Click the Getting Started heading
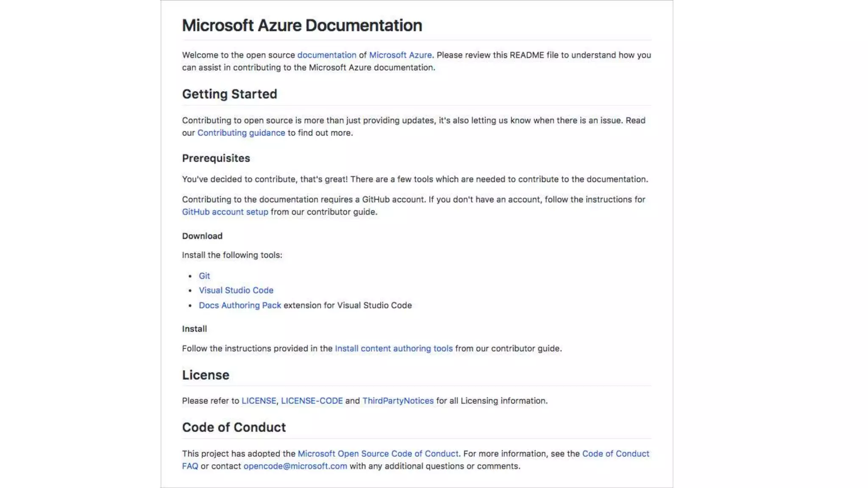Screen dimensions: 868x488 point(229,94)
